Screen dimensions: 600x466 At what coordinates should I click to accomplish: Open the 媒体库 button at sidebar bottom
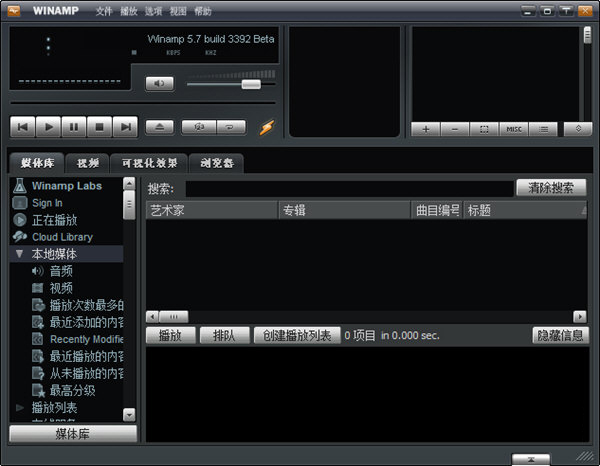click(x=73, y=433)
